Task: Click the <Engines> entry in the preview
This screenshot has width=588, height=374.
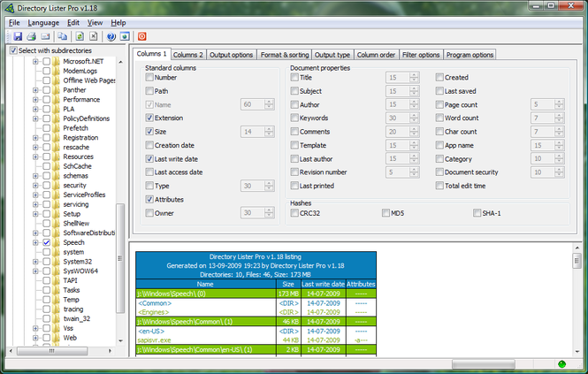Action: click(153, 312)
